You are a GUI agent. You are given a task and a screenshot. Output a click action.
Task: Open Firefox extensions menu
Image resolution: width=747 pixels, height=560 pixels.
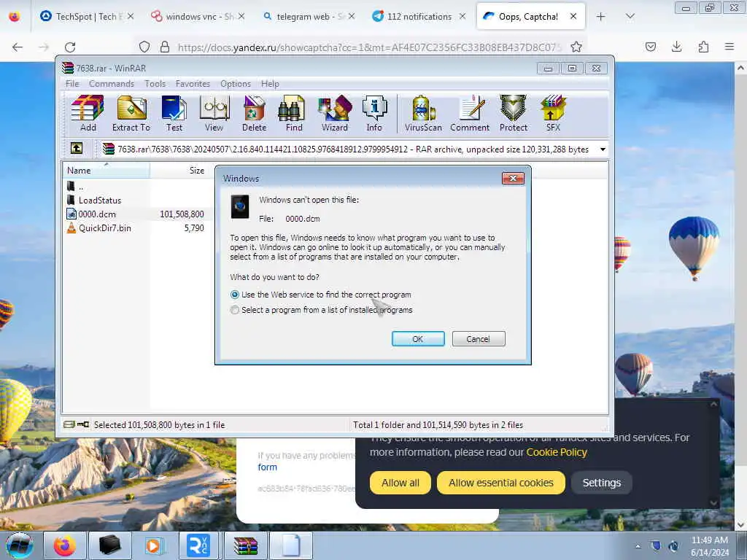point(703,47)
